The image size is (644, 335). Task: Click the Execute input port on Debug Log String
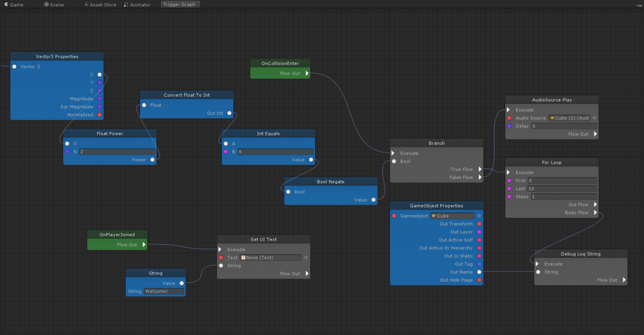click(x=537, y=264)
